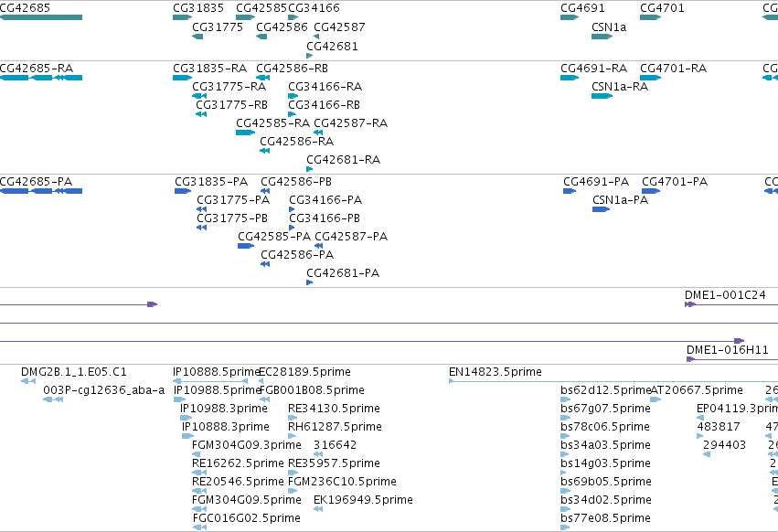The image size is (778, 532).
Task: Click the 483817 EST label
Action: tap(718, 427)
